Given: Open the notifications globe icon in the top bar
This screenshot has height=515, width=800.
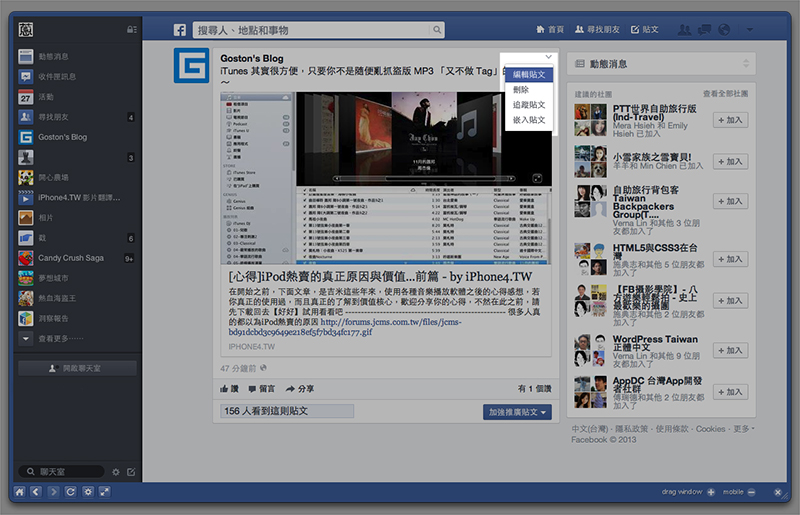Looking at the screenshot, I should click(x=724, y=30).
